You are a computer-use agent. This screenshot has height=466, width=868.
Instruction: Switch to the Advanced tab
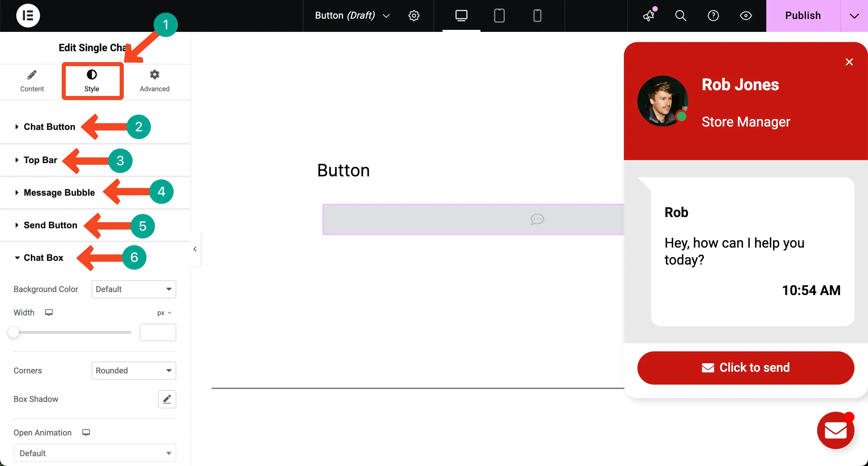(x=154, y=81)
